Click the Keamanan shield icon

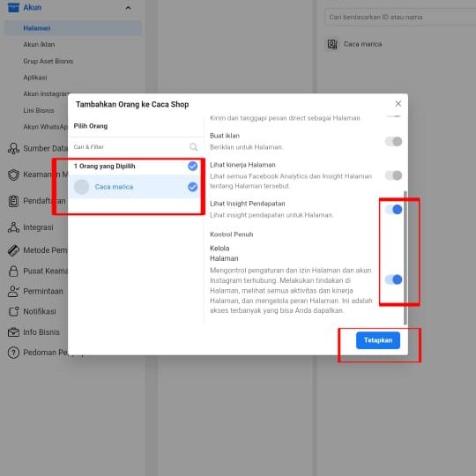pos(13,175)
